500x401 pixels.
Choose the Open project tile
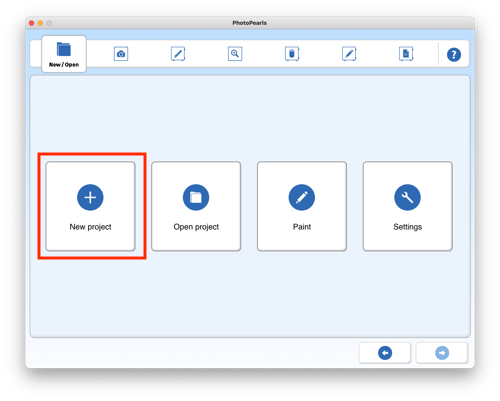[196, 206]
